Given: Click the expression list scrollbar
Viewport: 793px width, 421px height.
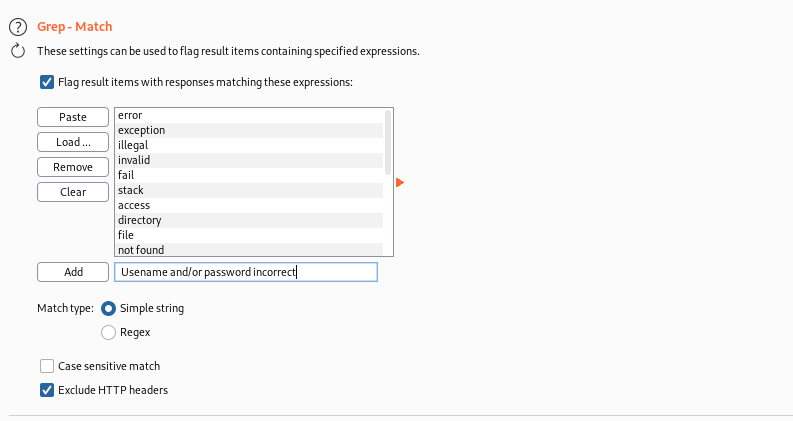Looking at the screenshot, I should click(388, 142).
